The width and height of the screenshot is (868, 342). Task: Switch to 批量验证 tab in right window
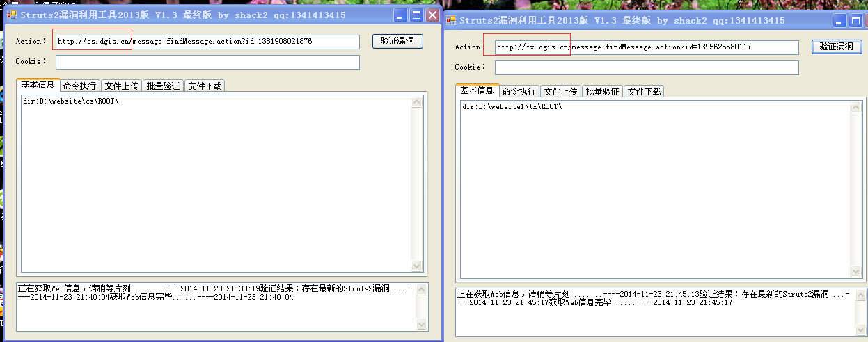tap(603, 92)
